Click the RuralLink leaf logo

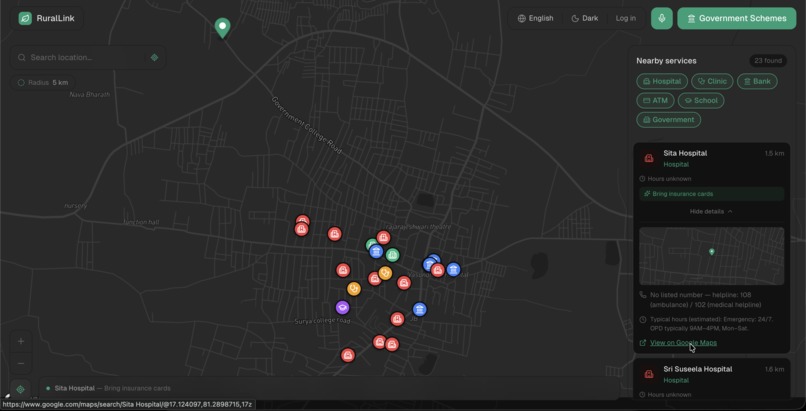(25, 18)
